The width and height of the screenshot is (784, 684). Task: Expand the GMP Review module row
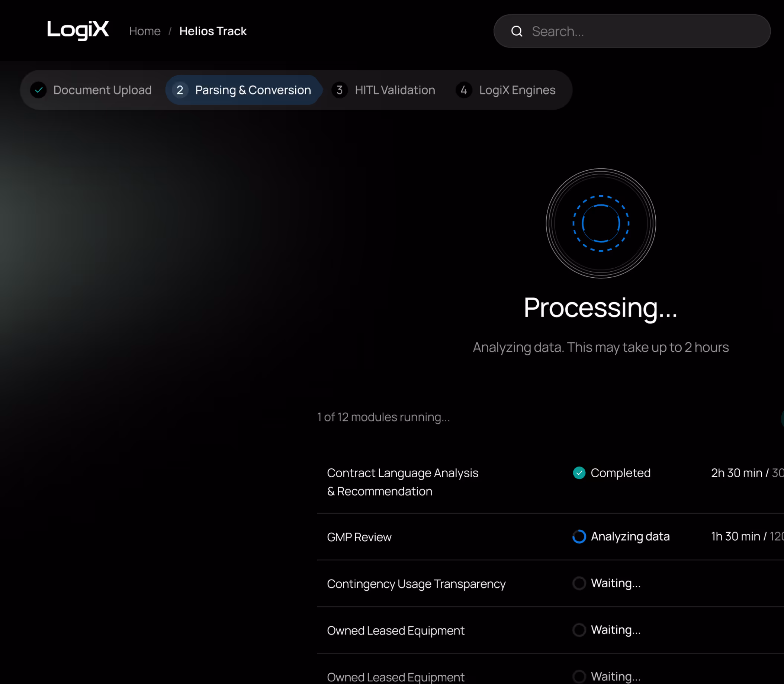tap(359, 537)
